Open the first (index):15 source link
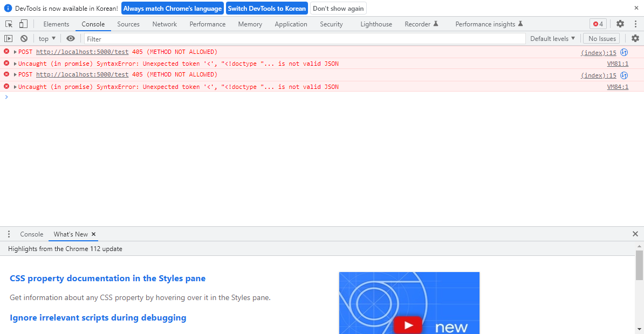 pos(598,52)
